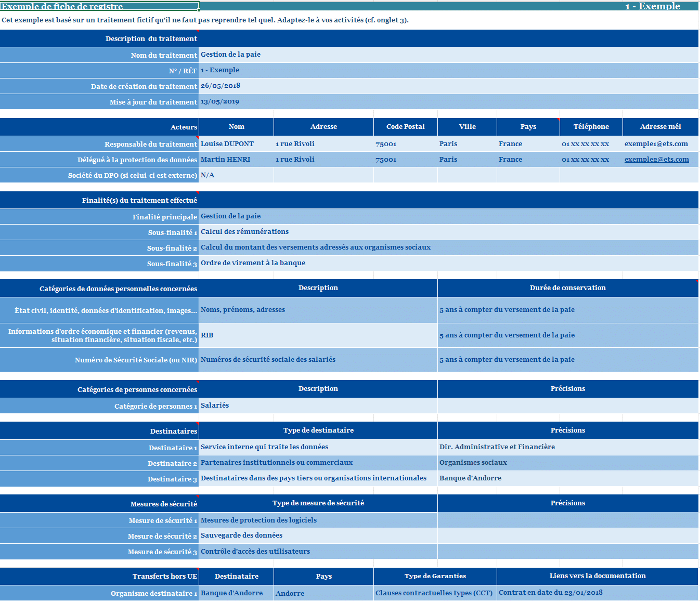Image resolution: width=700 pixels, height=601 pixels.
Task: Click 'Clauses contractuelles types (CCT)' cell
Action: pyautogui.click(x=435, y=593)
